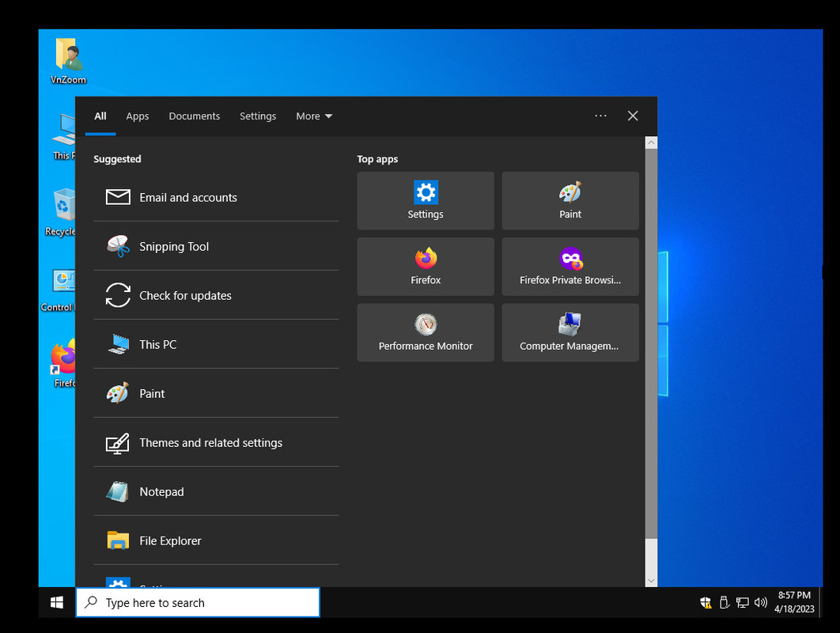This screenshot has height=633, width=840.
Task: Click Check for updates label
Action: click(x=185, y=295)
